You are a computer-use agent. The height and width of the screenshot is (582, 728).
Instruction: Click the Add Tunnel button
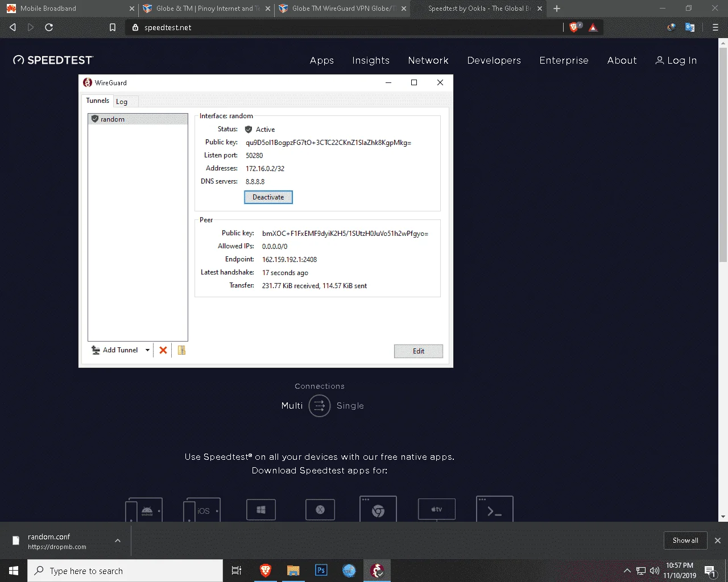pos(115,350)
